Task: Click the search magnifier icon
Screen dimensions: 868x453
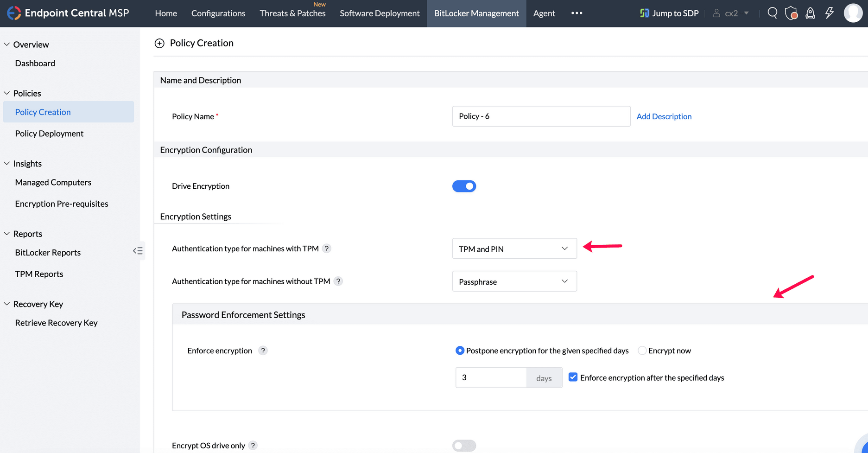Action: point(772,13)
